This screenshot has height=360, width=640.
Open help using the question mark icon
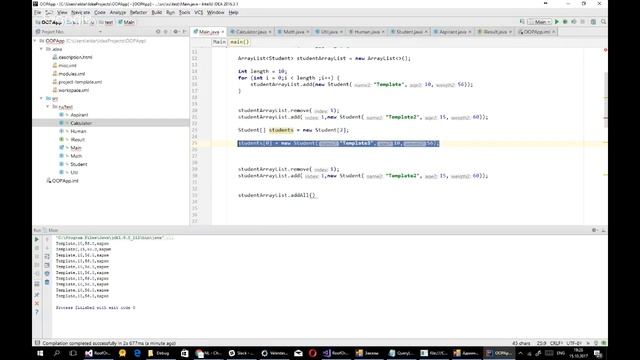click(x=37, y=312)
